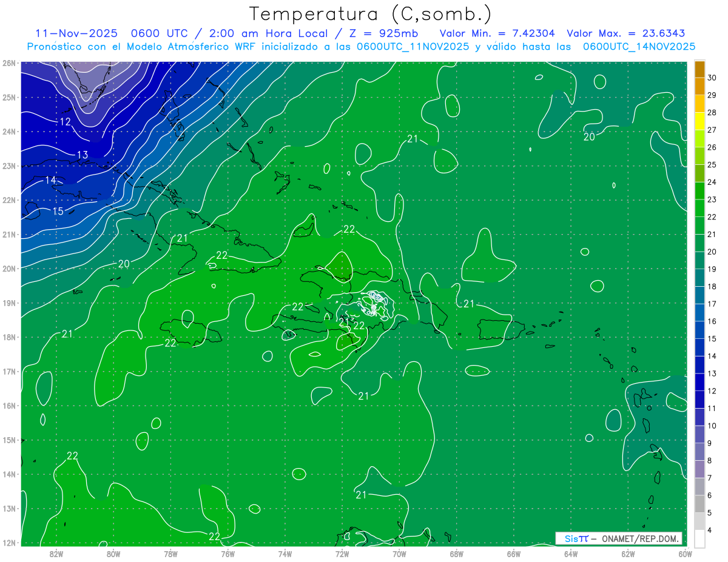Click color bar label '19'
728x562 pixels.
click(712, 269)
